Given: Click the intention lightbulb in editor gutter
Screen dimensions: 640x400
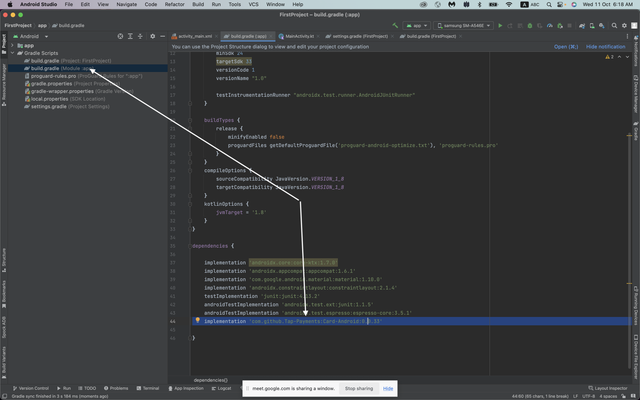Looking at the screenshot, I should pos(198,321).
